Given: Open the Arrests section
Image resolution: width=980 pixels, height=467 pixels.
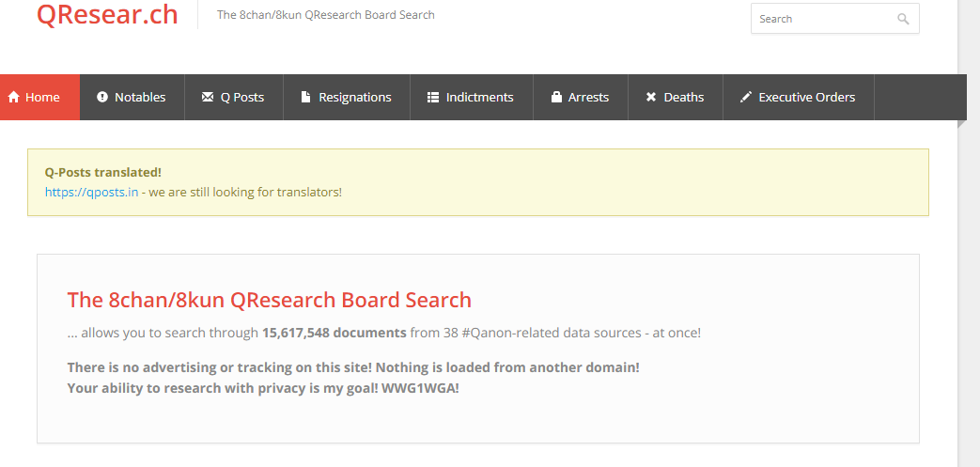Looking at the screenshot, I should tap(580, 98).
